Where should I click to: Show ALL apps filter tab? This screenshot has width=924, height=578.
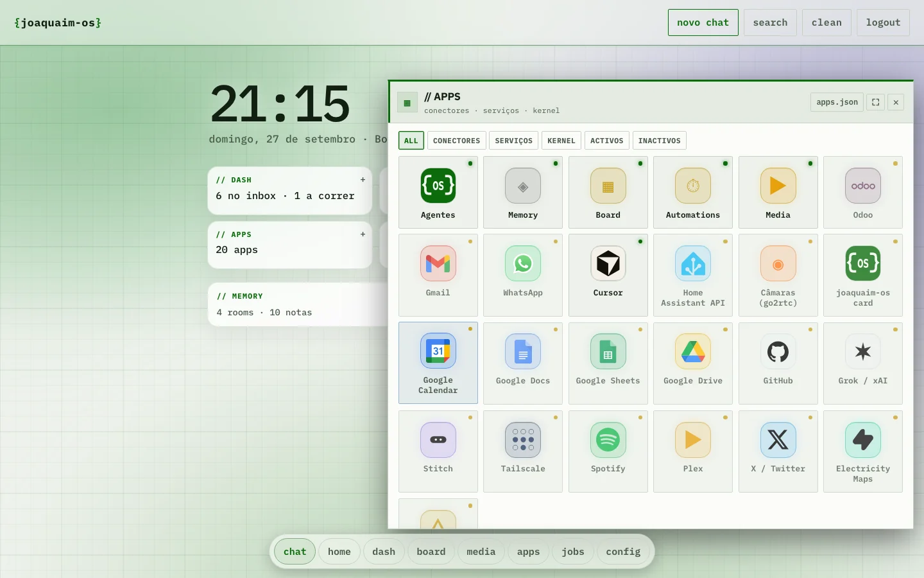click(411, 141)
